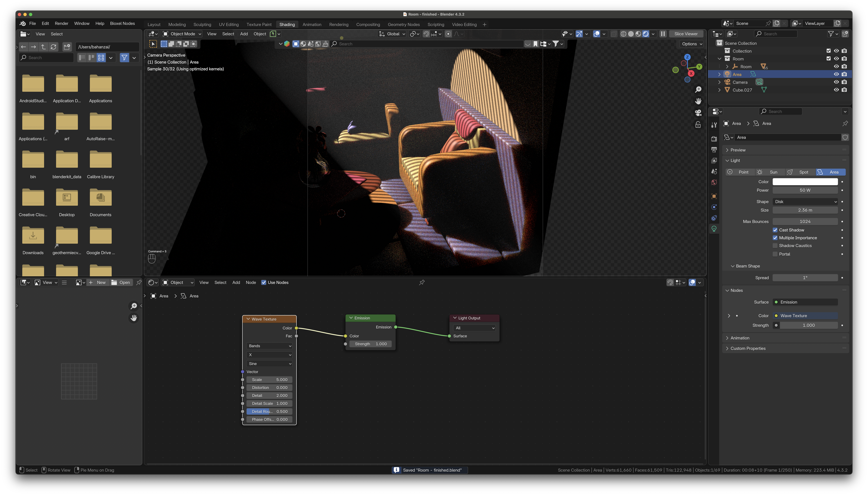
Task: Switch viewport to material preview shading
Action: (x=638, y=34)
